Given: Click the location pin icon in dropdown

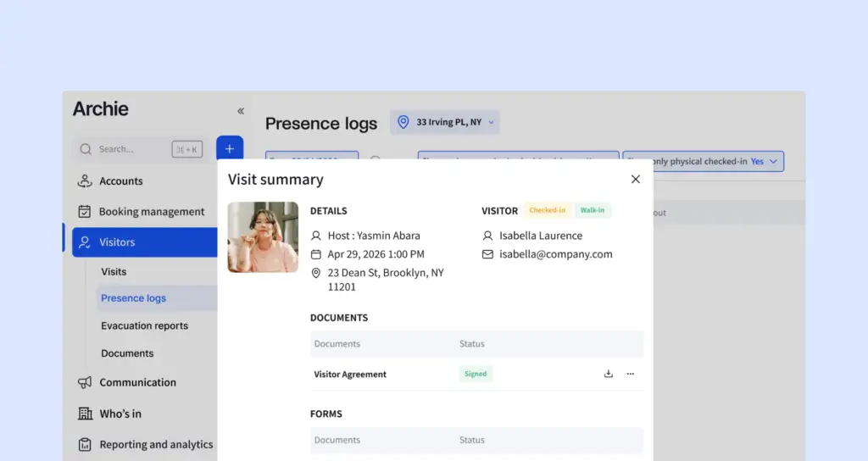Looking at the screenshot, I should pyautogui.click(x=403, y=122).
